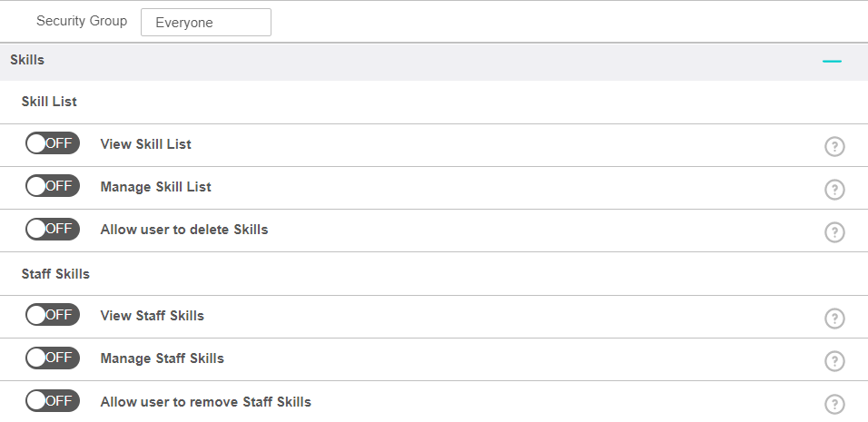Turn on Manage Skill List switch
The height and width of the screenshot is (422, 868).
point(53,186)
